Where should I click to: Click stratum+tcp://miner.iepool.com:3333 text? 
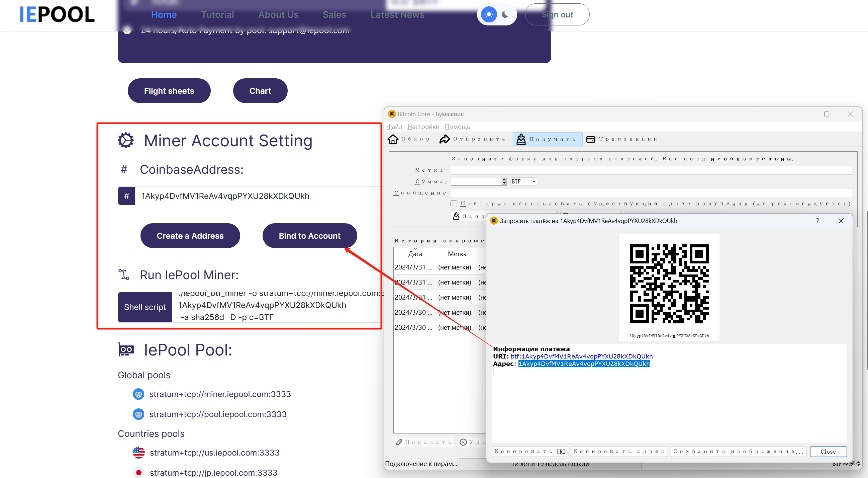tap(220, 394)
